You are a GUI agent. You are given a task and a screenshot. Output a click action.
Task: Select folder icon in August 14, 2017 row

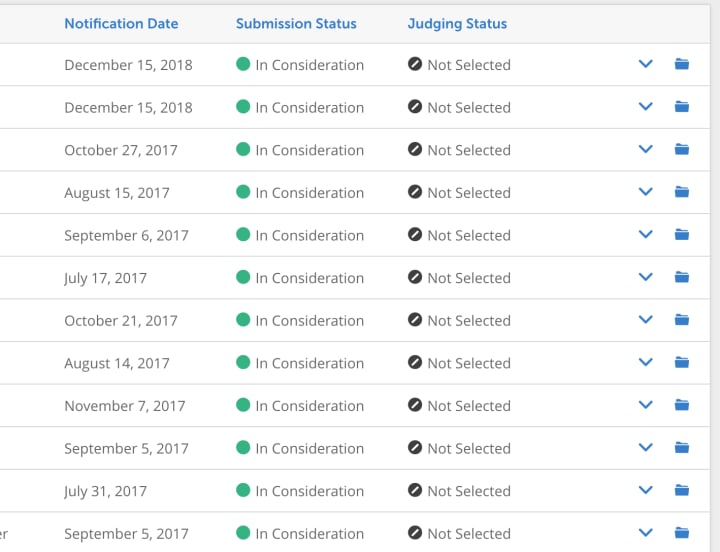(682, 363)
